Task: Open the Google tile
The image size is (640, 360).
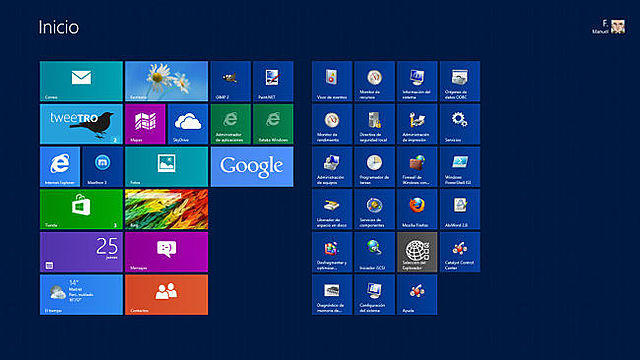Action: coord(252,167)
